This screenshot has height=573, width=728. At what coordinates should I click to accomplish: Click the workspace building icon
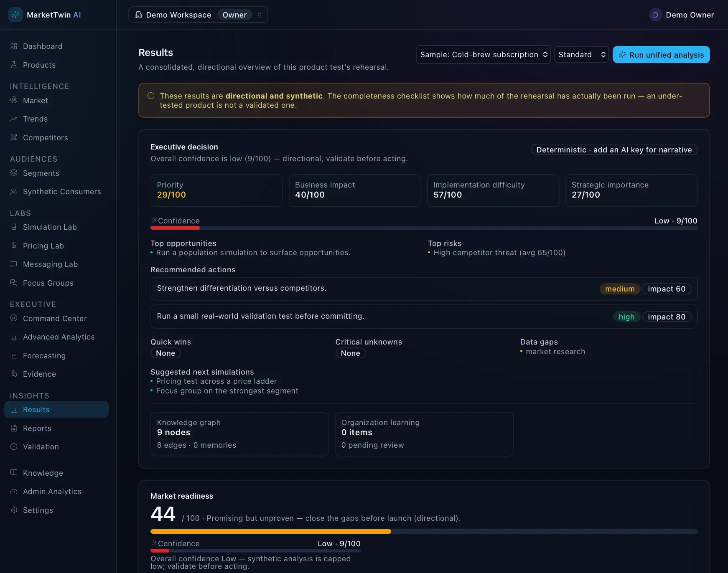coord(138,15)
